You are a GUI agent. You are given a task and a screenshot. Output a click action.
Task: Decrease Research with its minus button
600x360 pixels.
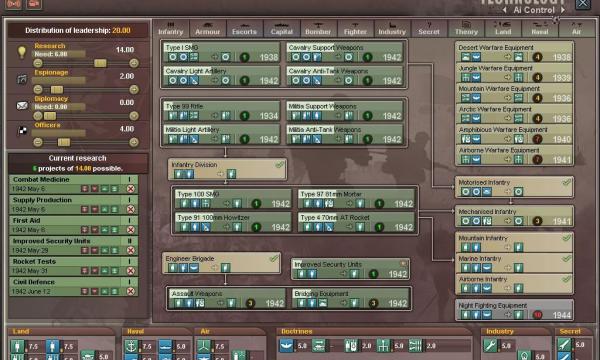click(x=38, y=63)
